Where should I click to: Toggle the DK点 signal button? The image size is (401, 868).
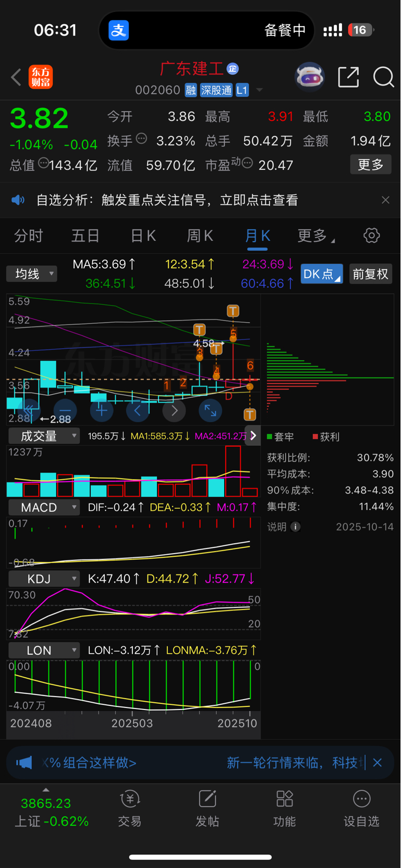(x=322, y=274)
